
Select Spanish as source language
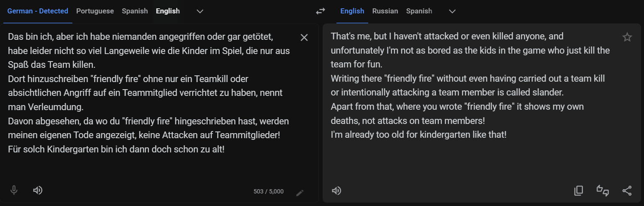[x=135, y=11]
